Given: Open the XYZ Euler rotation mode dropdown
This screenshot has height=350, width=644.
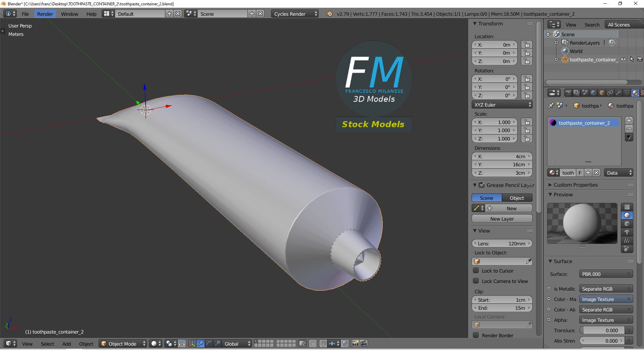Looking at the screenshot, I should (x=502, y=105).
